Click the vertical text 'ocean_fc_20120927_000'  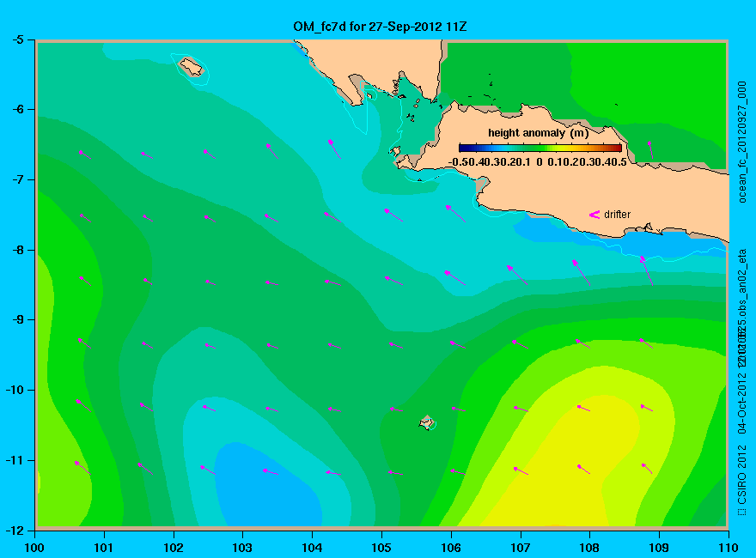coord(742,143)
